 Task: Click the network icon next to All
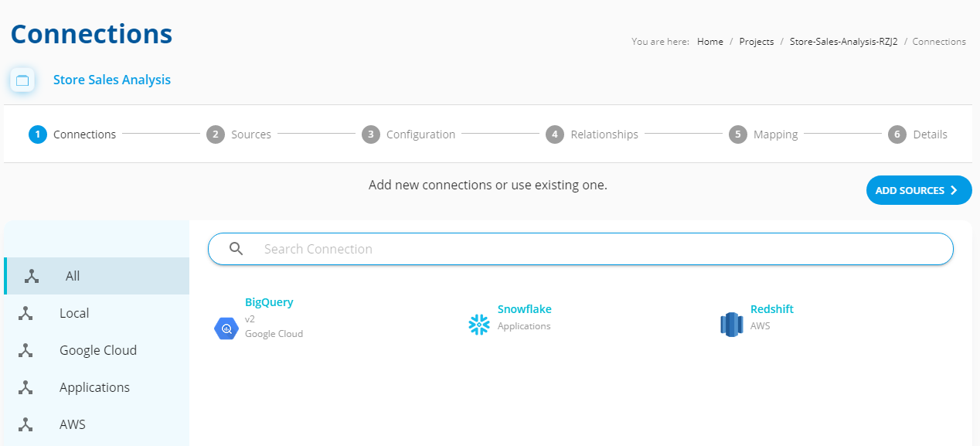click(x=32, y=276)
